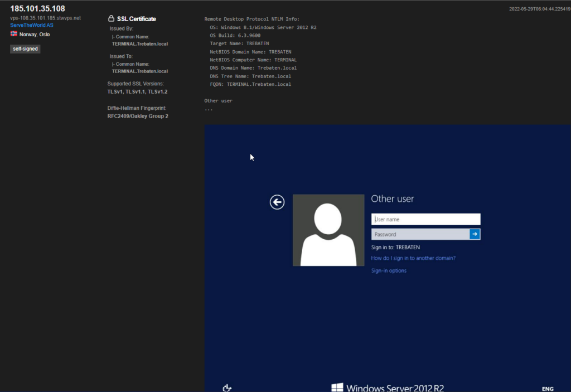
Task: Click 'Sign in to: TREBATEN' text
Action: tap(395, 248)
